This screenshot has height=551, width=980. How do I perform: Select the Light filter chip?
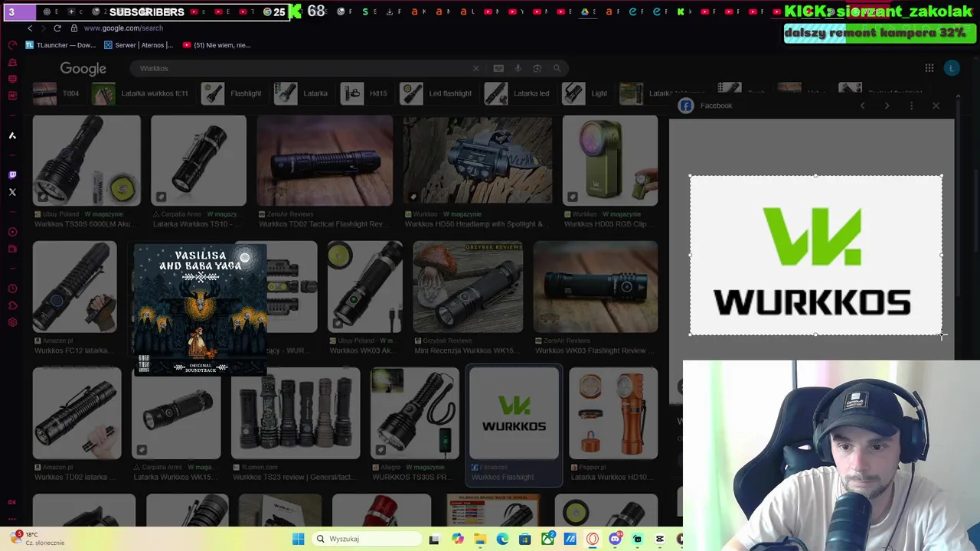[586, 93]
